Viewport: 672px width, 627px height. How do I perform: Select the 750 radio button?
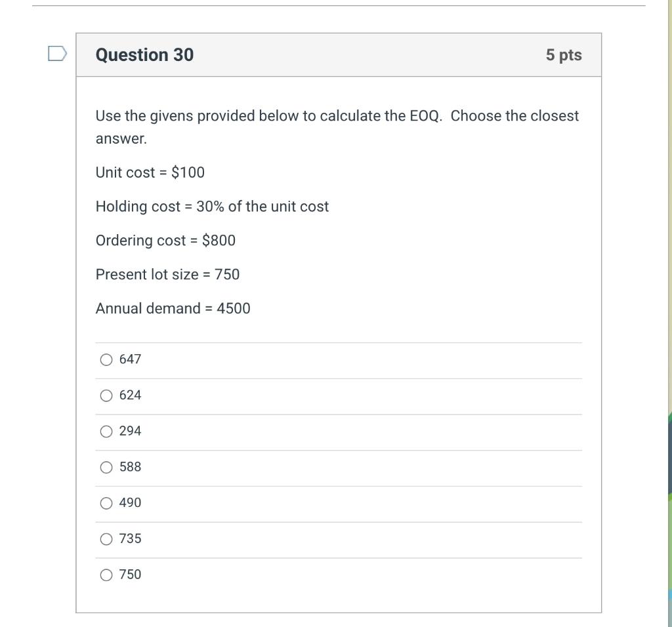coord(106,575)
